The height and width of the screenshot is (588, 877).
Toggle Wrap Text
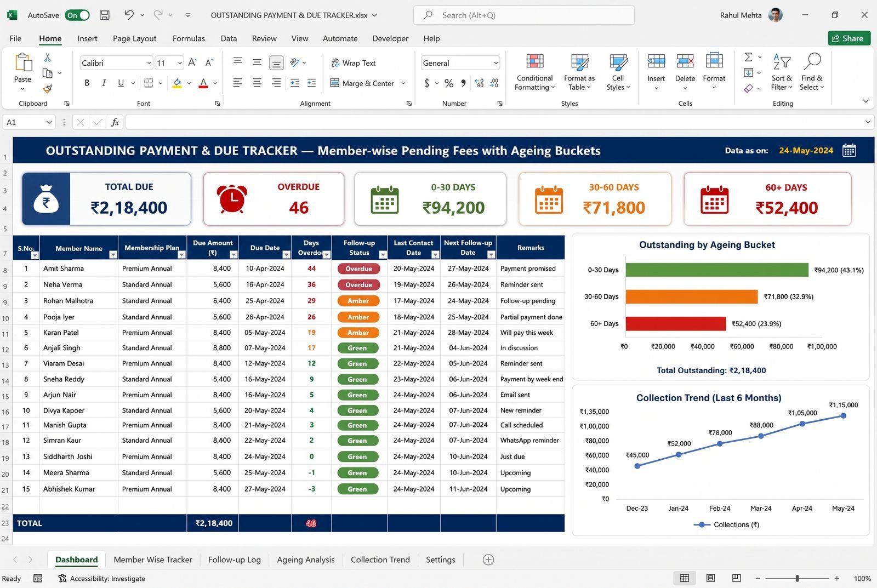pyautogui.click(x=354, y=63)
